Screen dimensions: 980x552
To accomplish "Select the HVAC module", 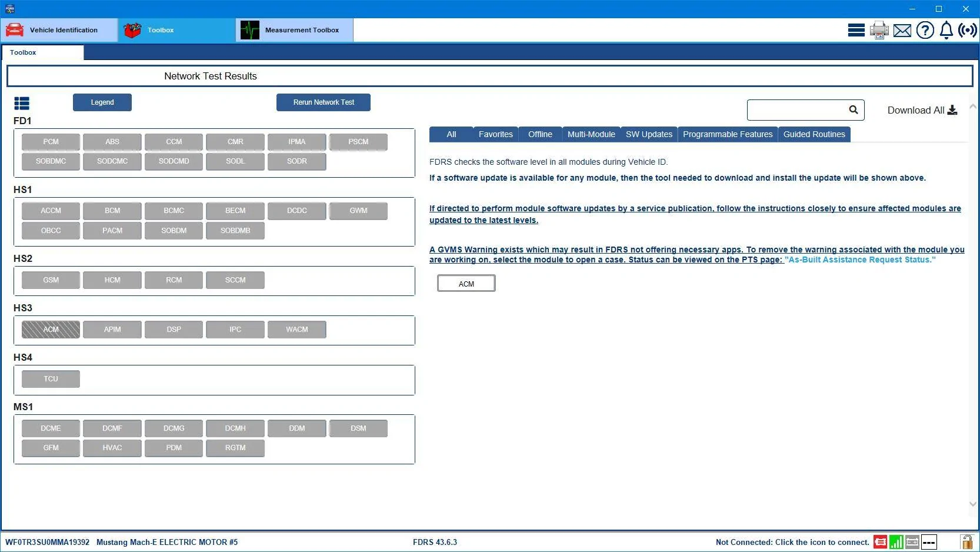I will click(x=112, y=448).
